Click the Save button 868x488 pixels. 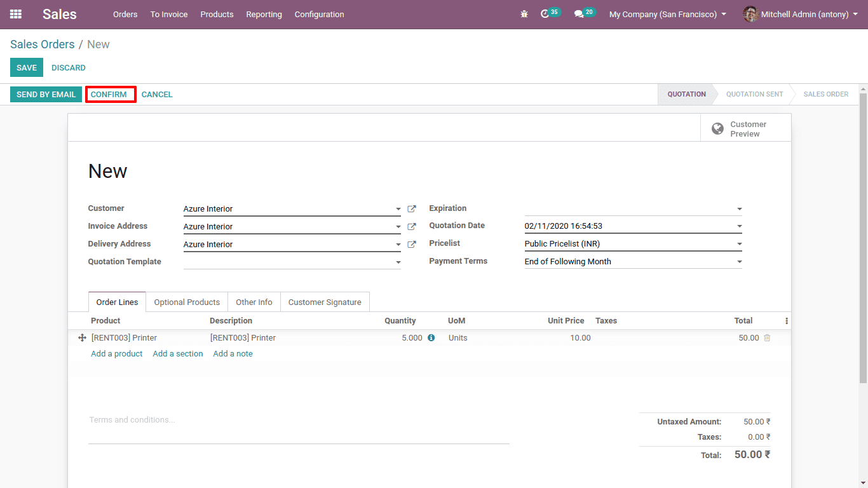tap(27, 67)
